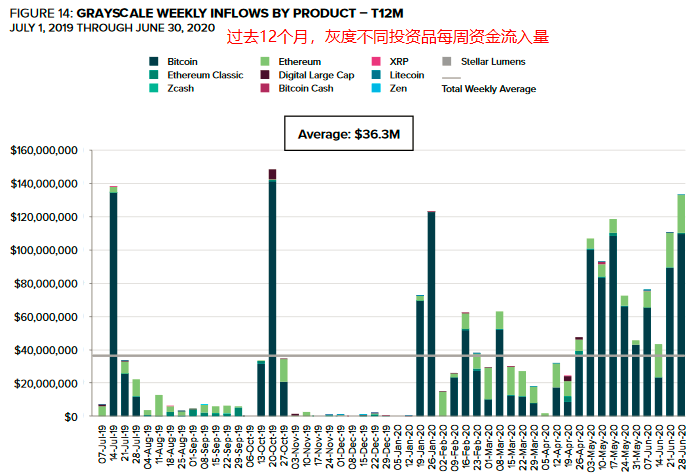The width and height of the screenshot is (696, 475).
Task: Click the 03-May-20 bar
Action: 590,327
